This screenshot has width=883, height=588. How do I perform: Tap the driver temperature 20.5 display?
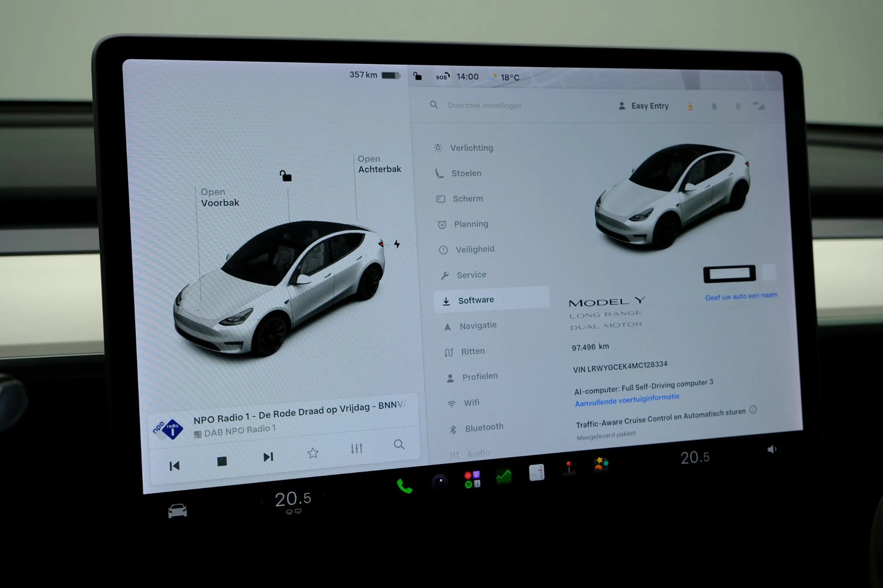click(293, 499)
